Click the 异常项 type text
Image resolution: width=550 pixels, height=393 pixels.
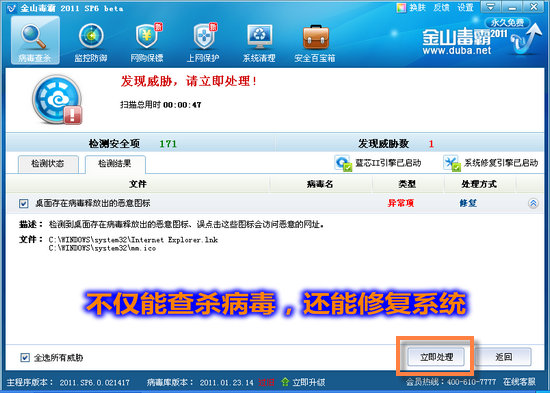tap(401, 203)
